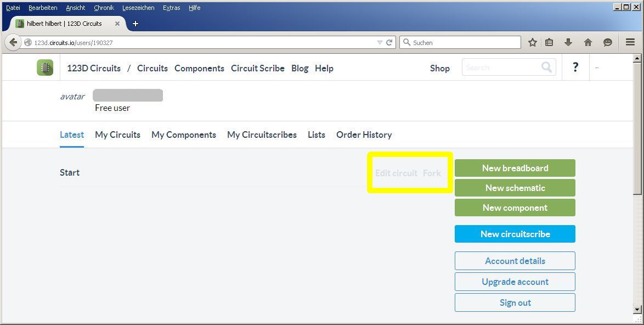Click the smiley face toolbar icon

click(x=608, y=42)
